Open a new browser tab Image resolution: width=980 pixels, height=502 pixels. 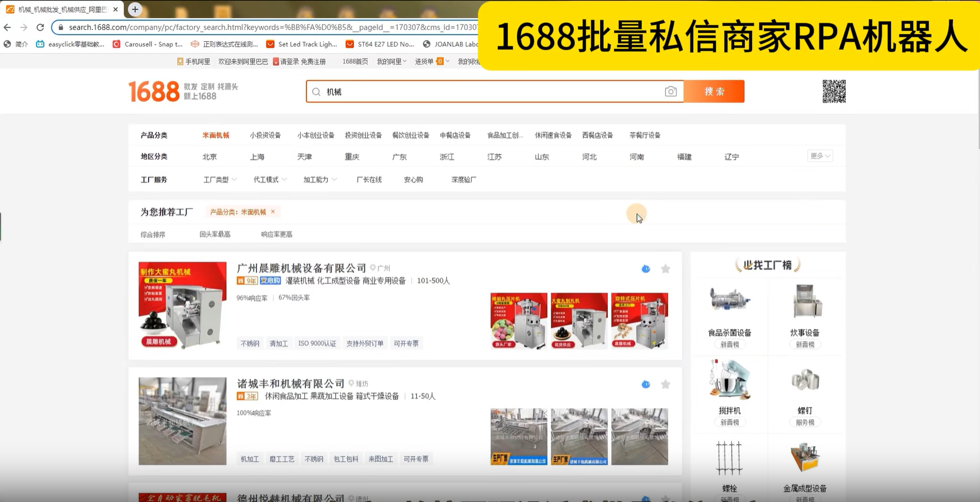tap(135, 9)
